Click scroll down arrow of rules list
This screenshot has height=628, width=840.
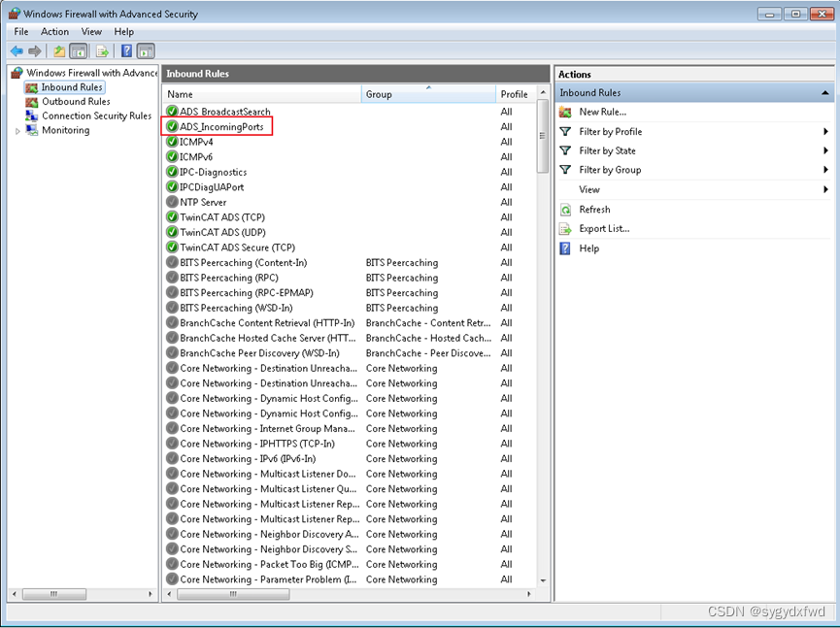[543, 580]
